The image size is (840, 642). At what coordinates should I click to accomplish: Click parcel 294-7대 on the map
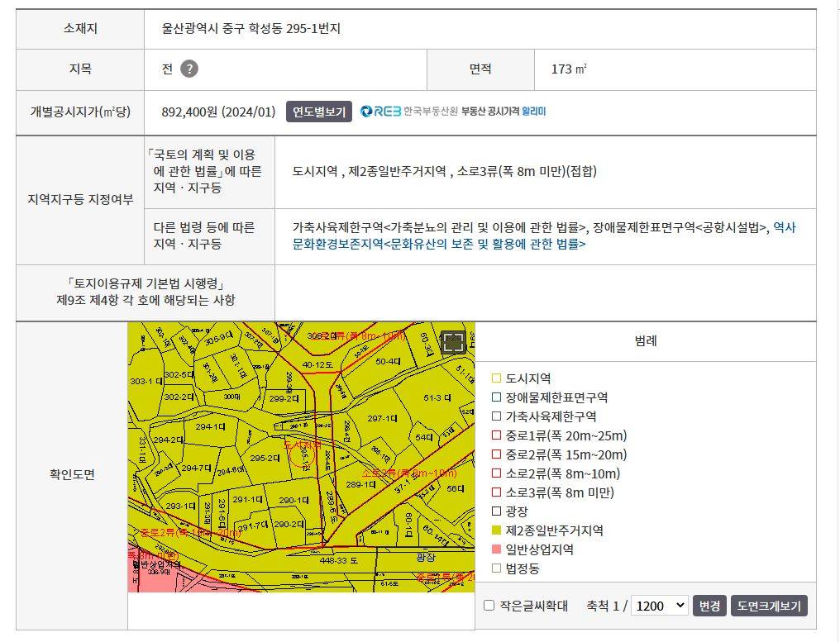point(196,468)
